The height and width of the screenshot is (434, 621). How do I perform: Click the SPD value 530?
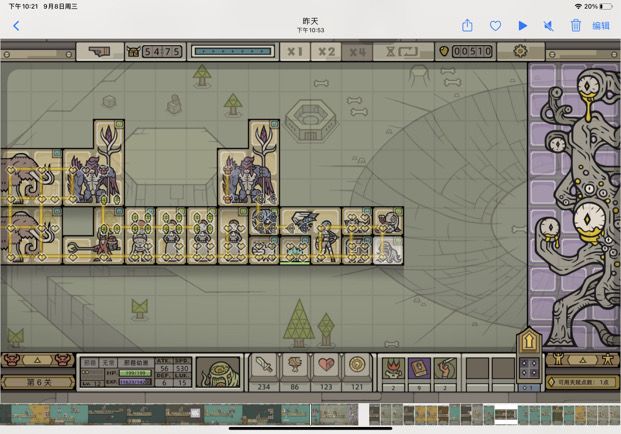(182, 368)
